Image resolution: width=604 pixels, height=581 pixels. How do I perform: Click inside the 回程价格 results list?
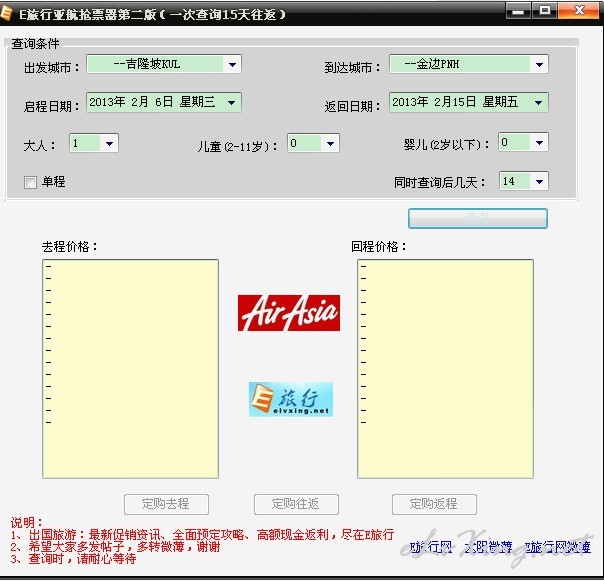click(x=445, y=369)
